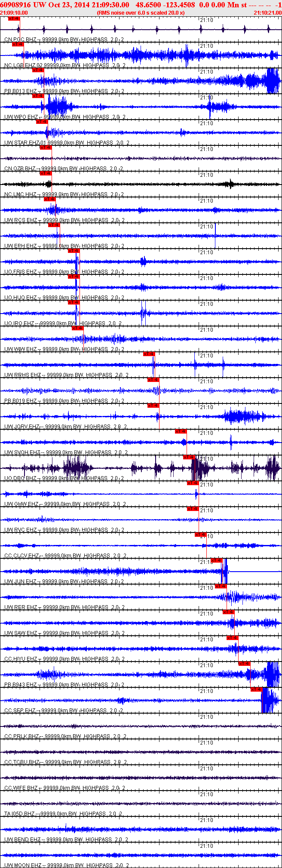Select the pick marker on the CN.OZB trace

click(x=46, y=148)
